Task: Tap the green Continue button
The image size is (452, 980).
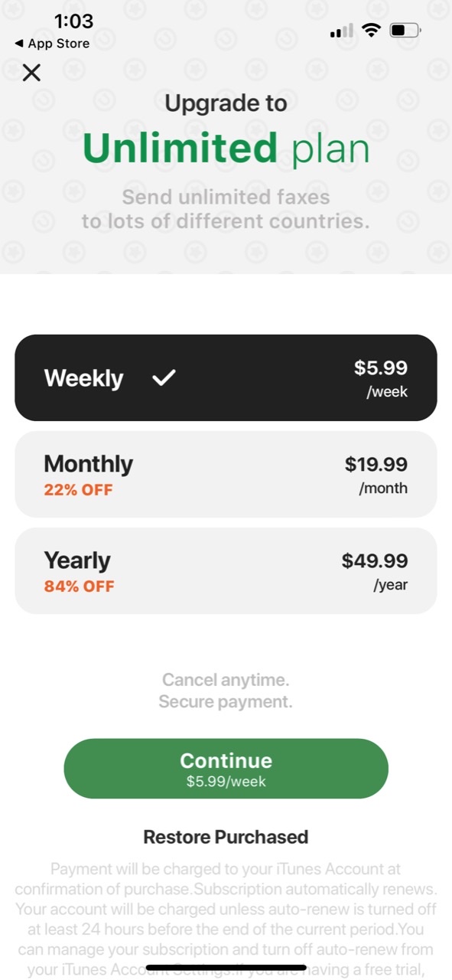Action: click(x=226, y=769)
